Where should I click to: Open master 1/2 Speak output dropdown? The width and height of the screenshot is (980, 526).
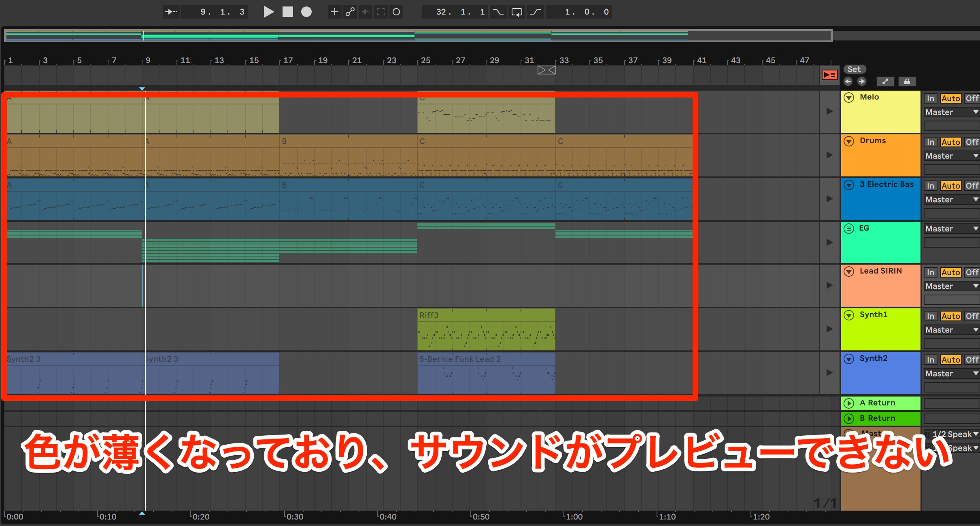[952, 434]
